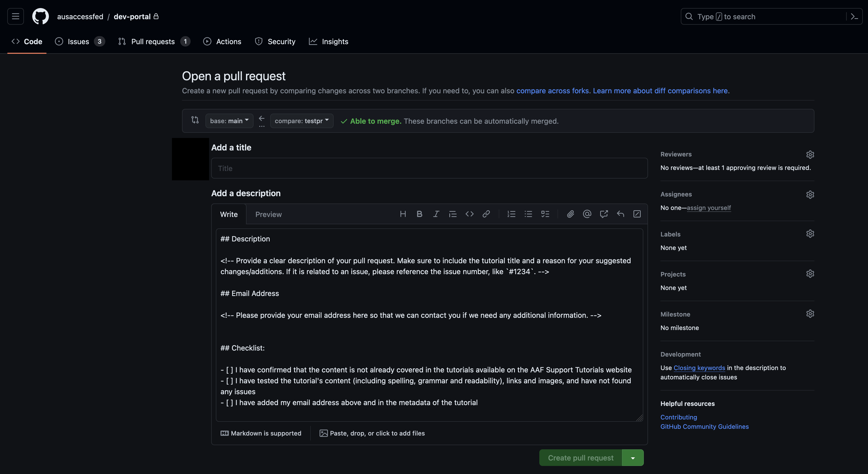Click the branch compare icon beside base

(x=195, y=120)
